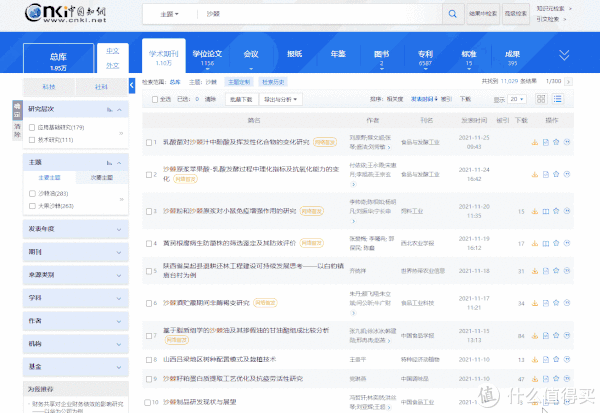Check the row 5 result checkbox
This screenshot has height=413, width=600.
point(149,271)
